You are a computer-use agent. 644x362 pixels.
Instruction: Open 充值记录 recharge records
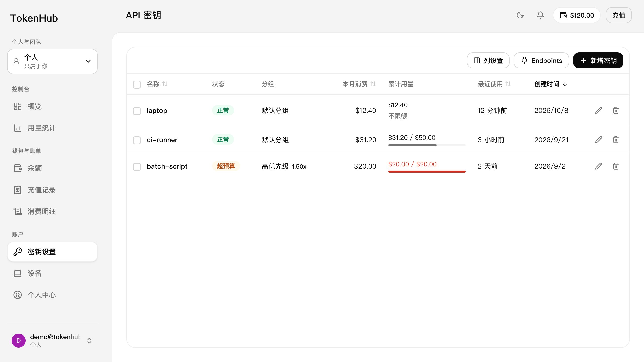coord(52,190)
